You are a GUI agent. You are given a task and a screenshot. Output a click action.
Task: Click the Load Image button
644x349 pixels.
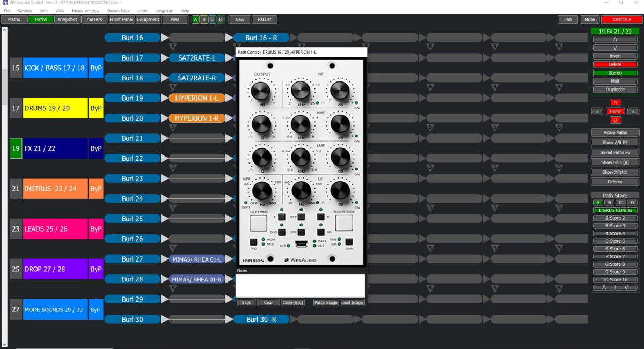(352, 302)
